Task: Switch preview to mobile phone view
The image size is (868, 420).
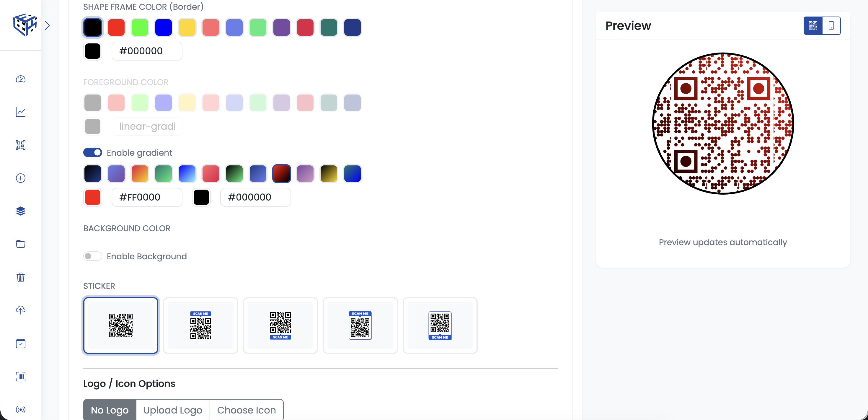Action: coord(831,26)
